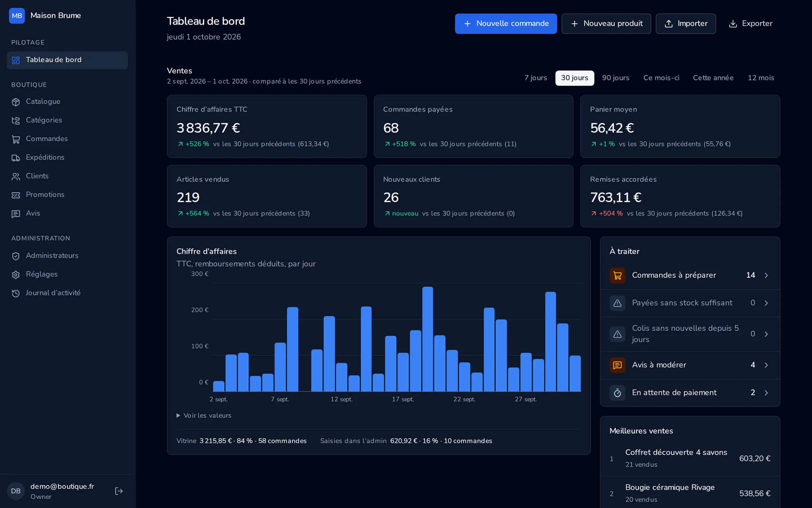This screenshot has width=812, height=508.
Task: Click the Journal d'activité history icon
Action: (x=16, y=293)
